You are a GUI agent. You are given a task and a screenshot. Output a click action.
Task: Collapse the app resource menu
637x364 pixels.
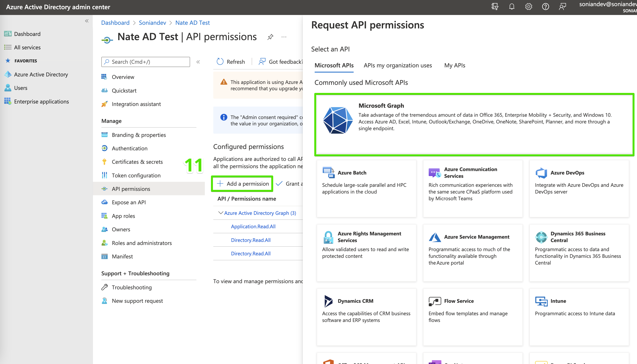pyautogui.click(x=198, y=62)
